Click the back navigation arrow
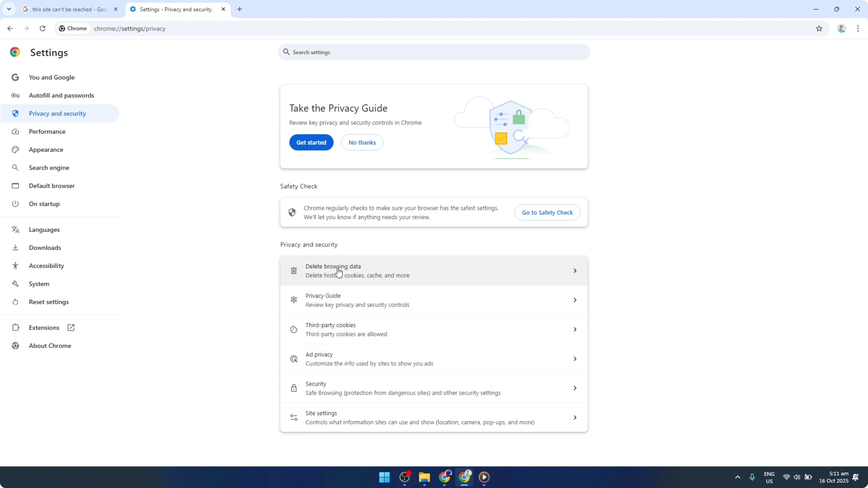 (x=10, y=29)
